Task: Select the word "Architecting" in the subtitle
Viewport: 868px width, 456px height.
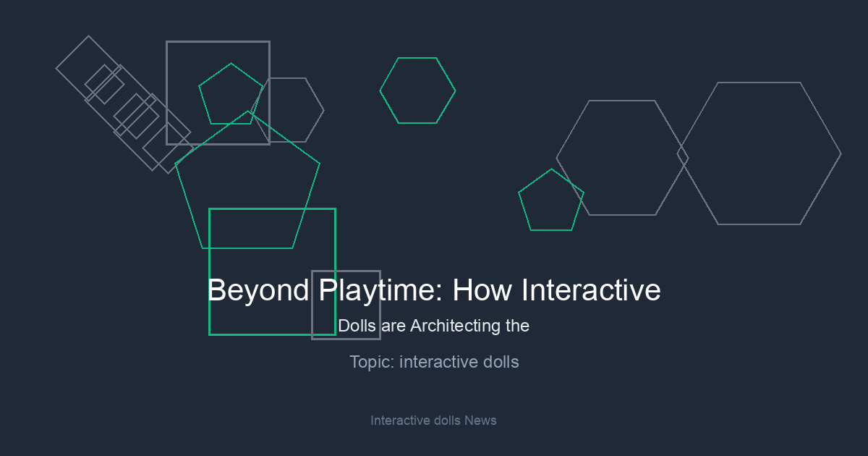Action: pyautogui.click(x=456, y=326)
